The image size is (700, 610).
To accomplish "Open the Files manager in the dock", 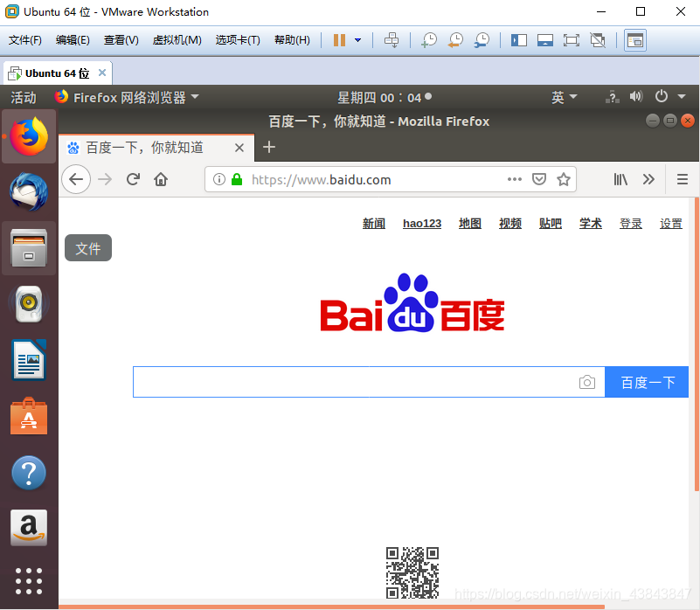I will pyautogui.click(x=29, y=248).
